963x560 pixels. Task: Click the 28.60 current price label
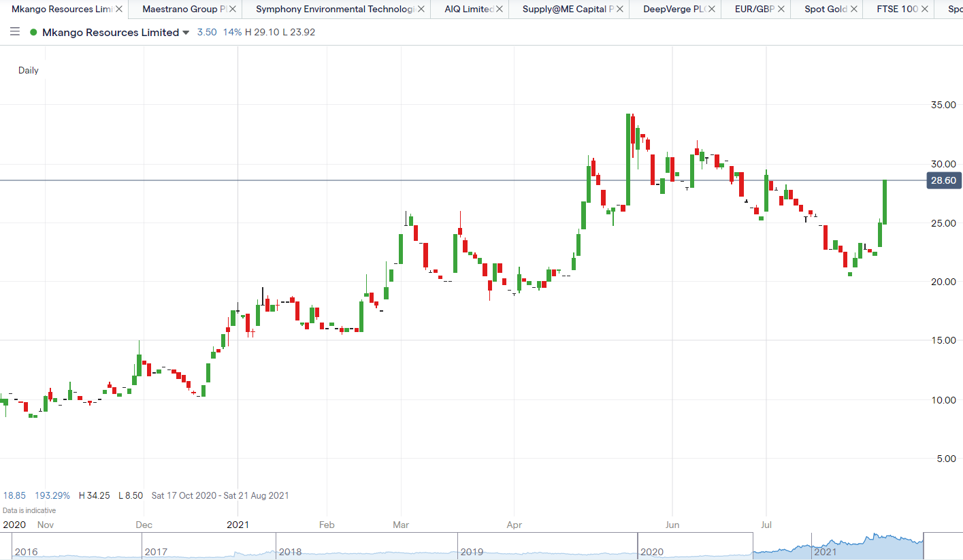pyautogui.click(x=943, y=180)
